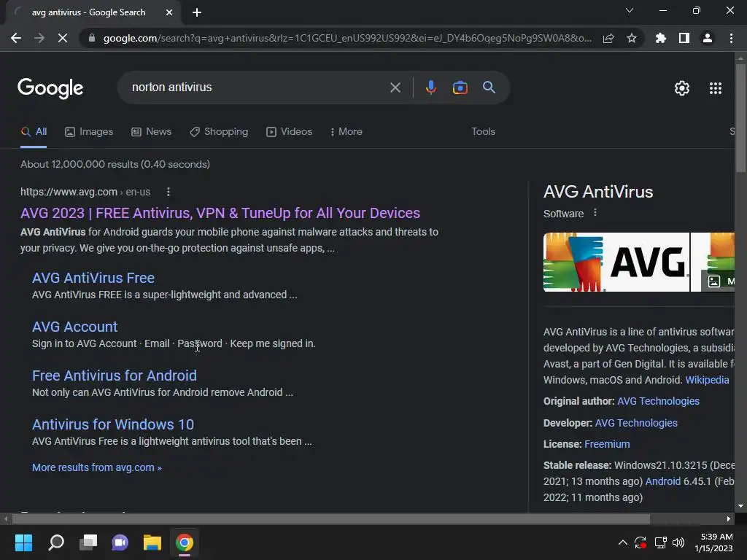Screen dimensions: 747x560
Task: Open the AVG Account sitelink
Action: pos(75,327)
